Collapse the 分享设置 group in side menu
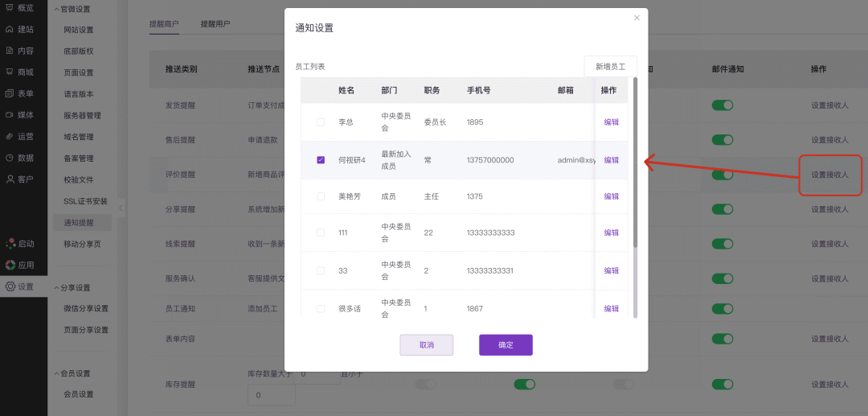This screenshot has width=868, height=416. (56, 288)
